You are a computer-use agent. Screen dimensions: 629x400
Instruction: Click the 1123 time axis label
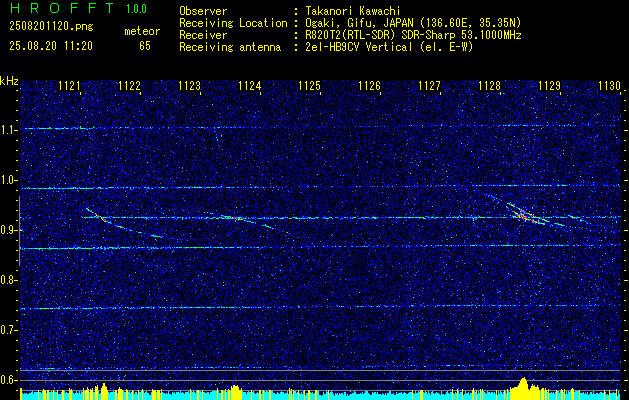point(189,85)
